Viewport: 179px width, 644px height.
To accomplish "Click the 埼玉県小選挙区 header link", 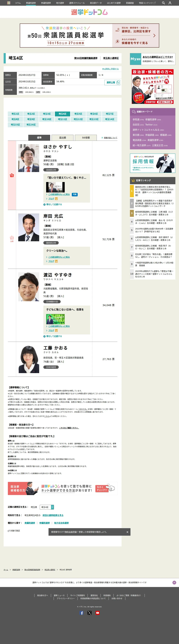I will 111,58.
